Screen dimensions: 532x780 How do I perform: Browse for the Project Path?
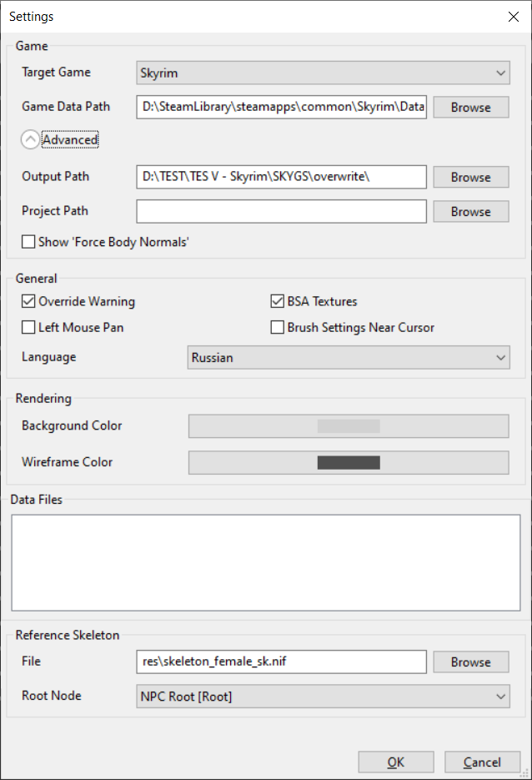[470, 212]
